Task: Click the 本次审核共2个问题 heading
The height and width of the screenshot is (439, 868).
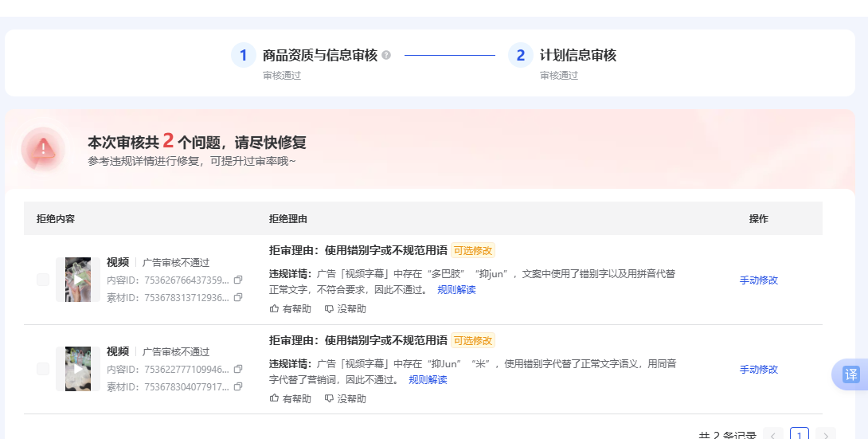Action: pyautogui.click(x=197, y=143)
